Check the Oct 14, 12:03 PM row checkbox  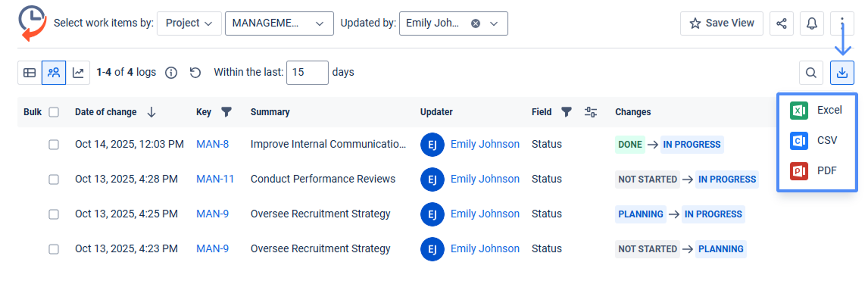click(54, 145)
